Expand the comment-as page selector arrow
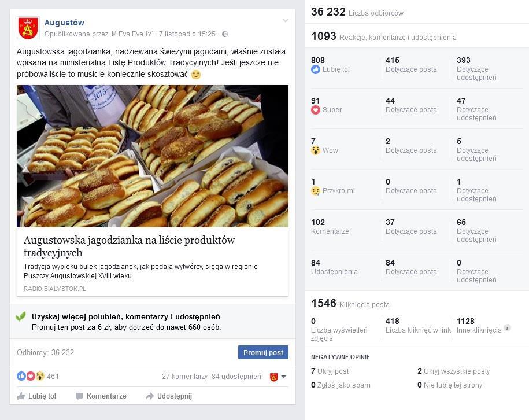 pyautogui.click(x=283, y=377)
